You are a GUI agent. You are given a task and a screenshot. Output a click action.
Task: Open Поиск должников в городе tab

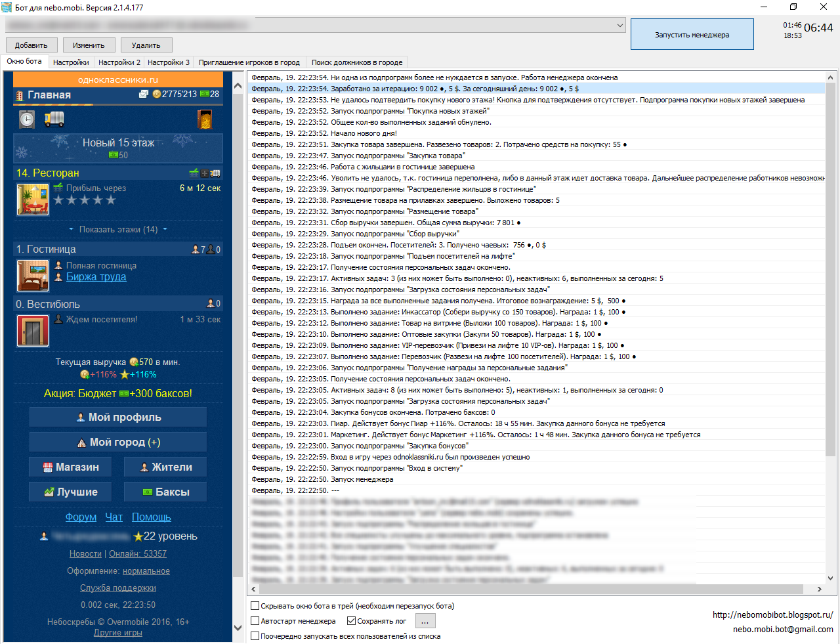[357, 62]
